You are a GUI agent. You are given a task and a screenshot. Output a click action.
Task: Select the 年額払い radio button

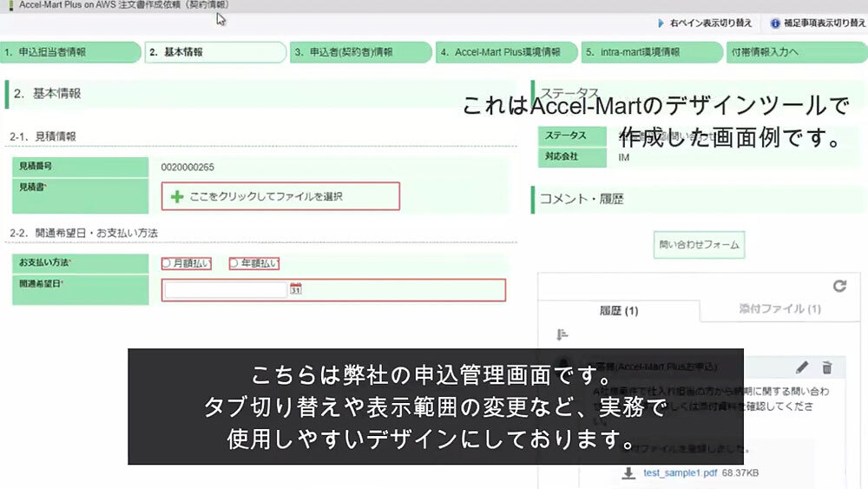[234, 263]
